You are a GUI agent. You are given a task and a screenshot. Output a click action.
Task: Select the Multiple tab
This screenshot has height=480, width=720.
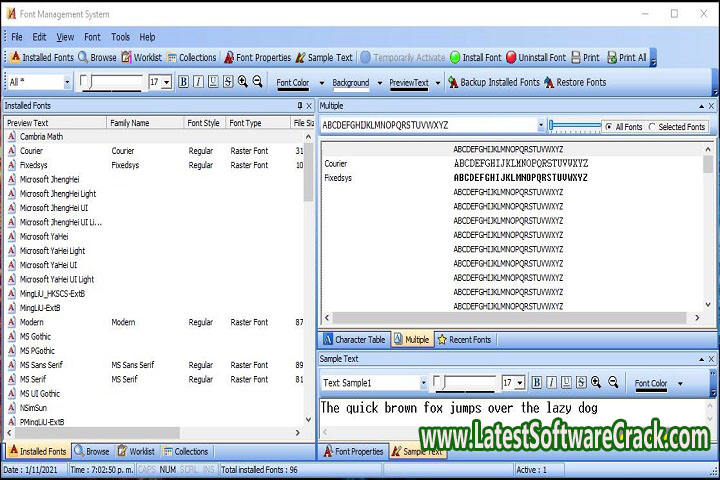[411, 339]
